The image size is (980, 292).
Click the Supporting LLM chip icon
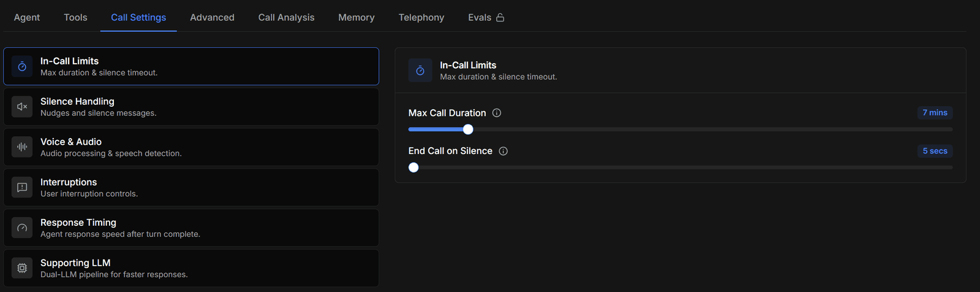pyautogui.click(x=22, y=268)
